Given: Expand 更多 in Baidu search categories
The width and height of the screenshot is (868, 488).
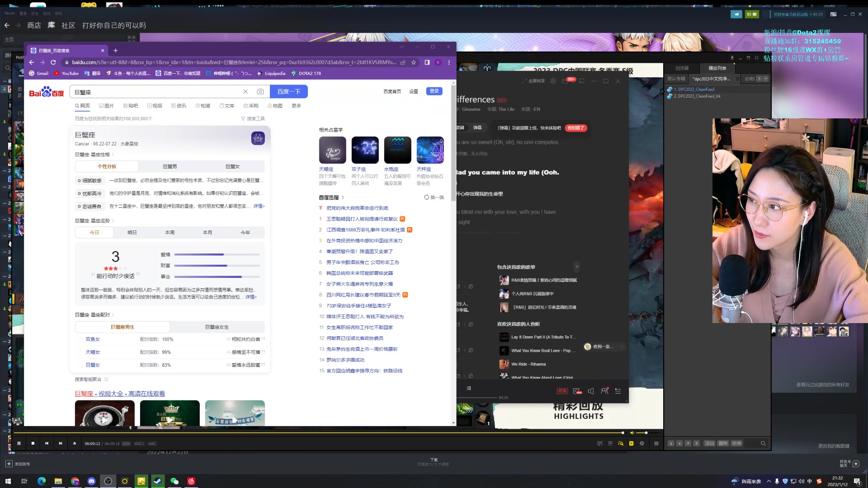Looking at the screenshot, I should click(296, 106).
